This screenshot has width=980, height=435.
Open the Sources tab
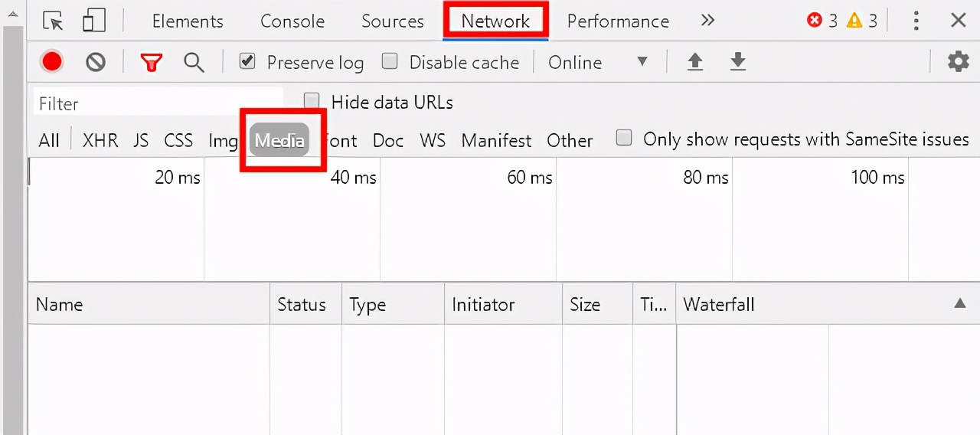393,21
